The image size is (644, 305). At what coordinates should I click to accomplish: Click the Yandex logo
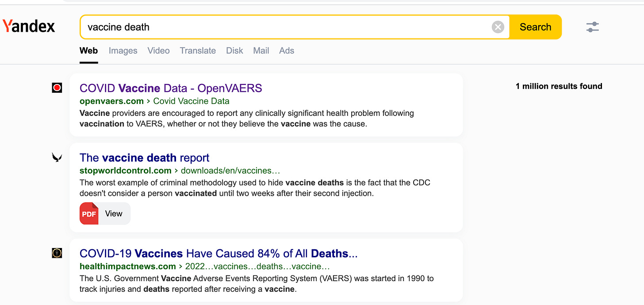tap(29, 27)
